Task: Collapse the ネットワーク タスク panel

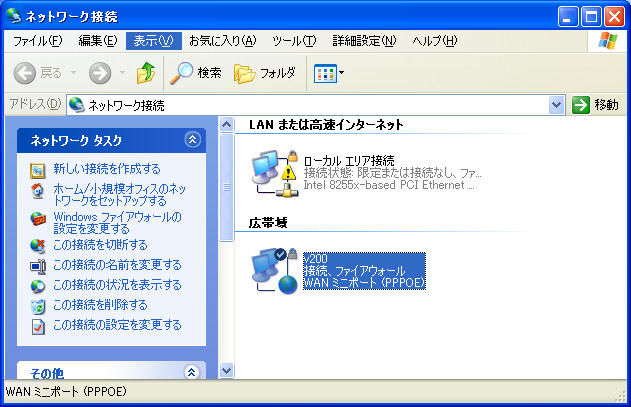Action: click(193, 140)
